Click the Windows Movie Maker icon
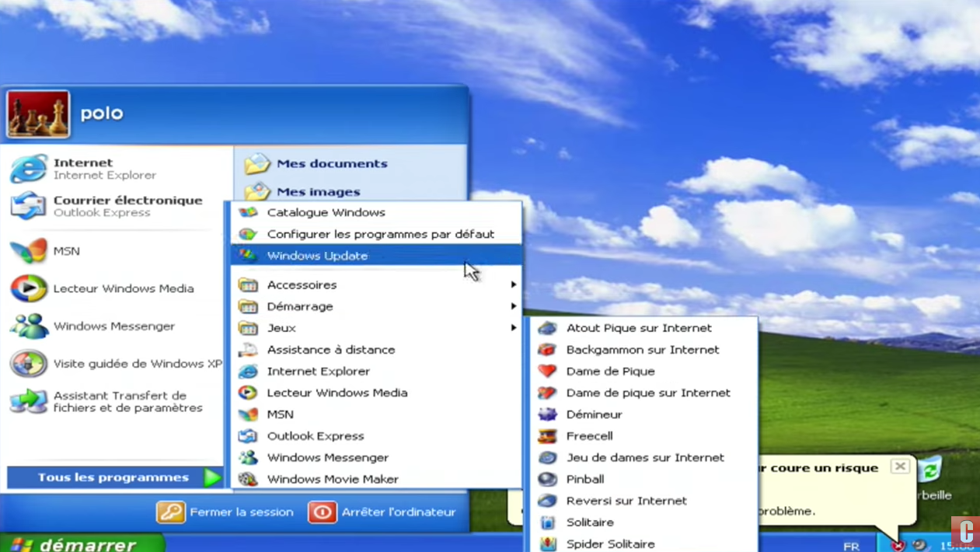Screen dimensions: 980x552 (248, 480)
